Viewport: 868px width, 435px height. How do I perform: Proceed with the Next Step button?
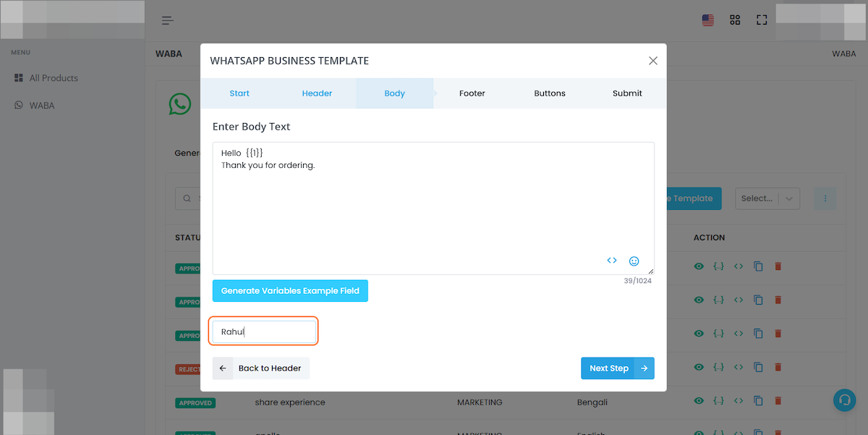click(618, 368)
